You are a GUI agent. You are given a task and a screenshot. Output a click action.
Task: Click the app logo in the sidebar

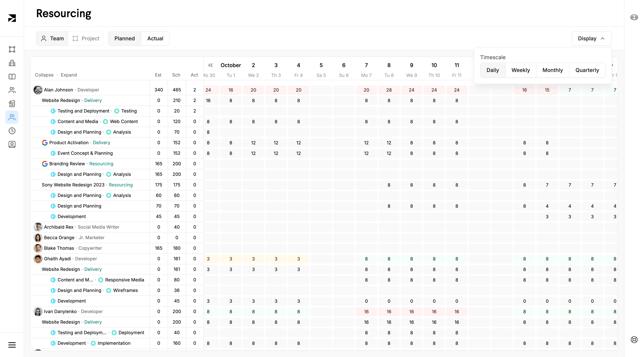[x=12, y=18]
